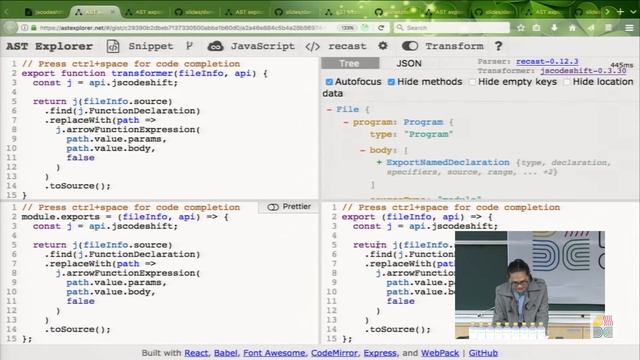This screenshot has width=640, height=360.
Task: Open the JavaScript language dropdown
Action: pos(262,46)
